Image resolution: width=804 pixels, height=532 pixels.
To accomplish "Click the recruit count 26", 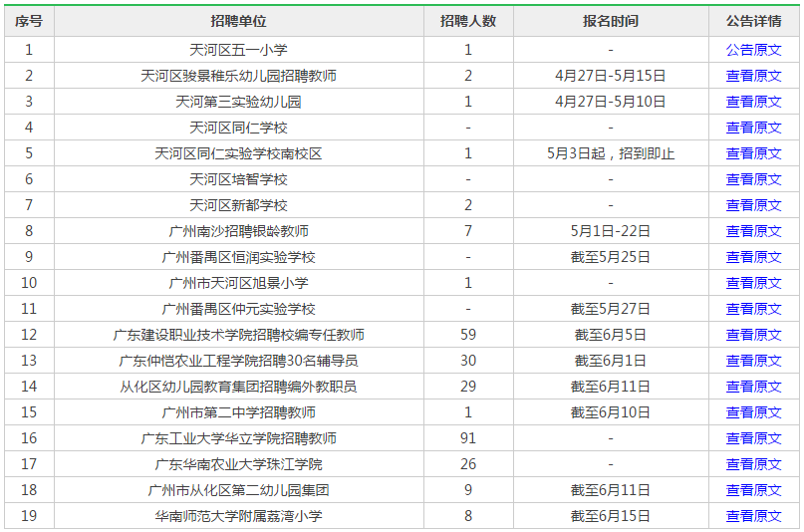I will pos(468,464).
